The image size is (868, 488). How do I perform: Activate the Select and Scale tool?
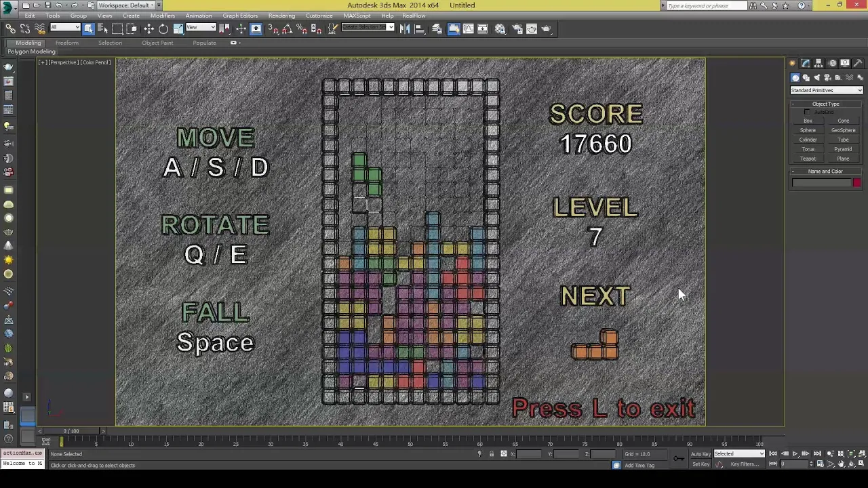178,28
